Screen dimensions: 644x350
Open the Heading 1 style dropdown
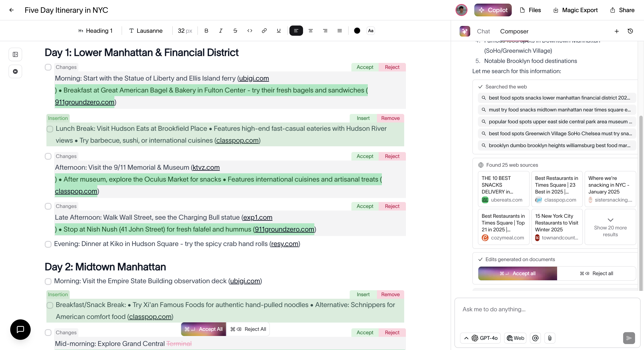(x=95, y=31)
